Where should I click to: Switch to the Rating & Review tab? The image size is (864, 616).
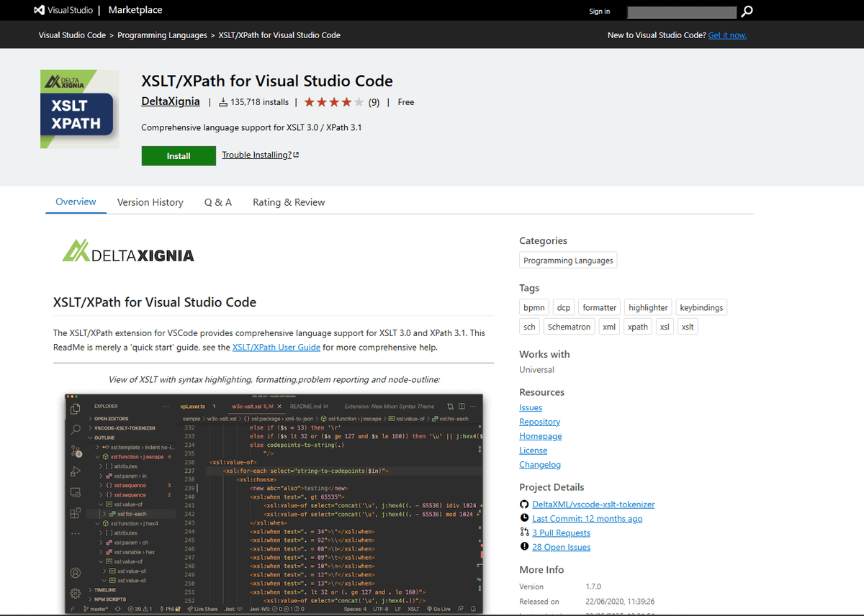pos(289,202)
